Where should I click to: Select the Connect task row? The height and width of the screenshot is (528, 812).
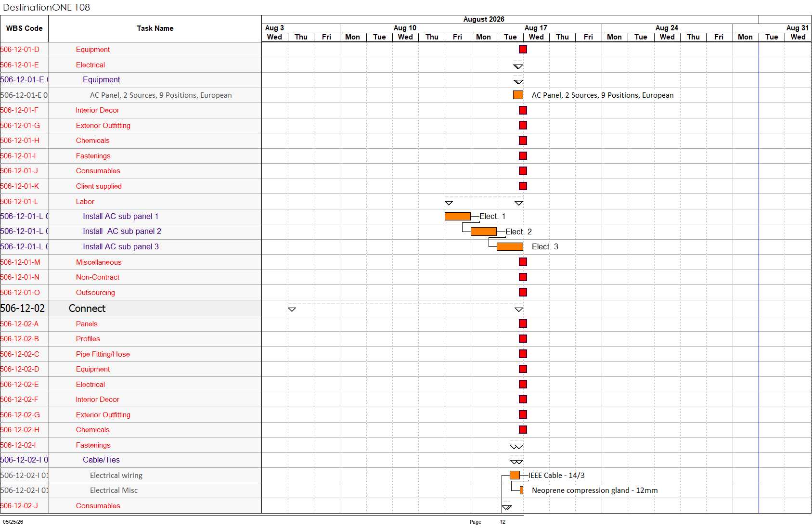pos(131,308)
